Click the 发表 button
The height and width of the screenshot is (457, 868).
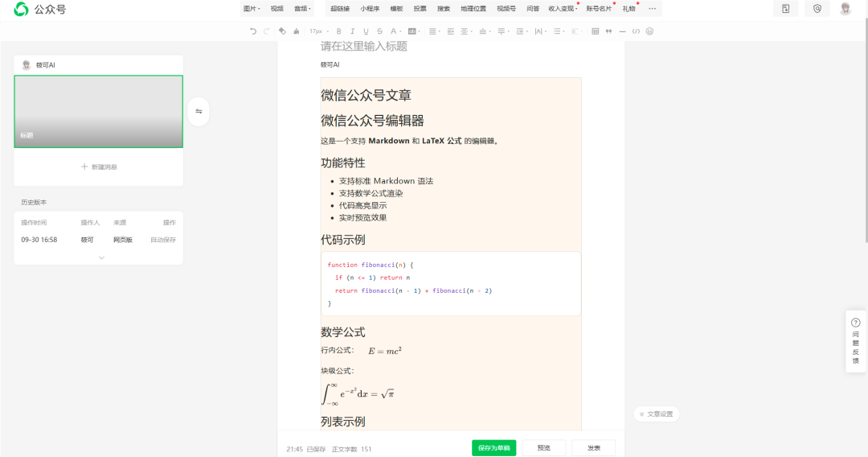tap(593, 447)
